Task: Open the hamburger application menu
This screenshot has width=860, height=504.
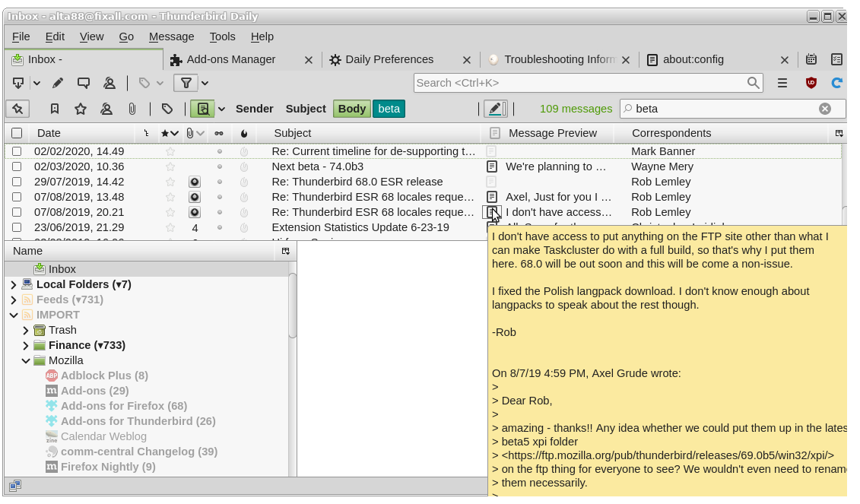Action: point(782,84)
